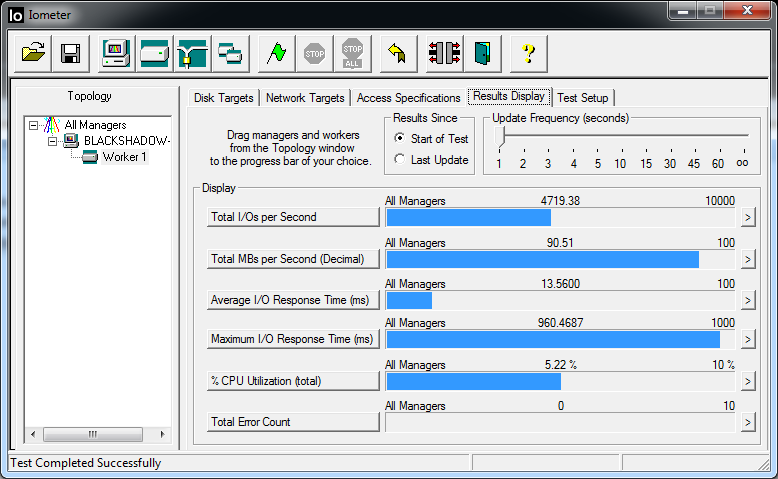Click the 4719.38 I/Os value
The height and width of the screenshot is (479, 778).
pos(560,201)
